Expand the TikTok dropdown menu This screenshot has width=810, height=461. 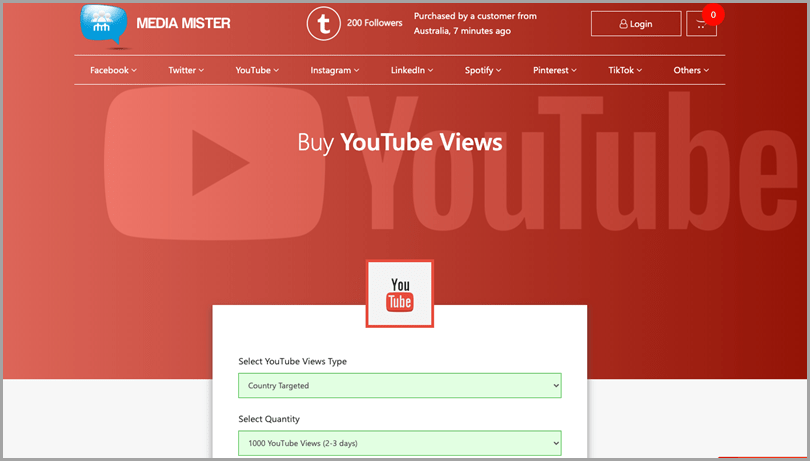tap(625, 70)
